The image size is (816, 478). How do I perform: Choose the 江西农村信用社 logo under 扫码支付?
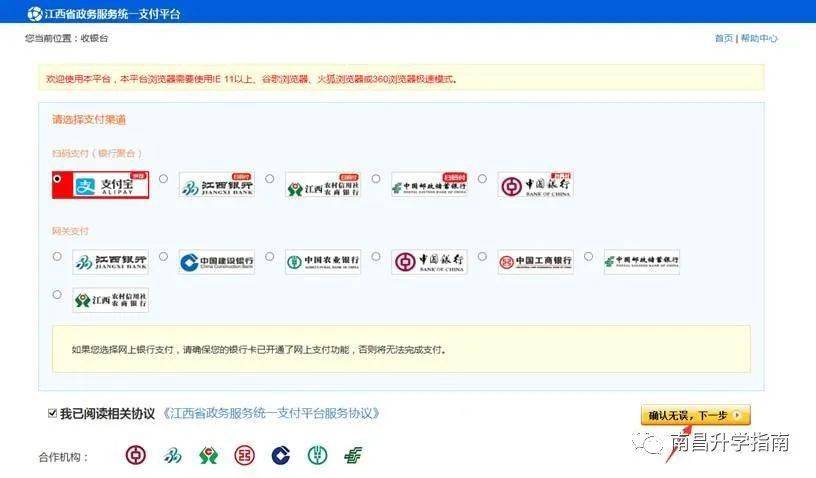tap(323, 185)
